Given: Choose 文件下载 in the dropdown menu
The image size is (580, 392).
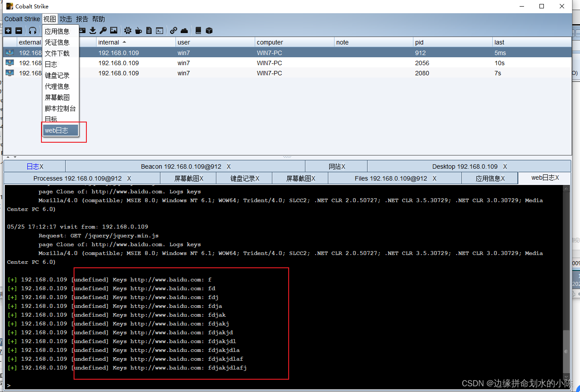Looking at the screenshot, I should (x=60, y=53).
